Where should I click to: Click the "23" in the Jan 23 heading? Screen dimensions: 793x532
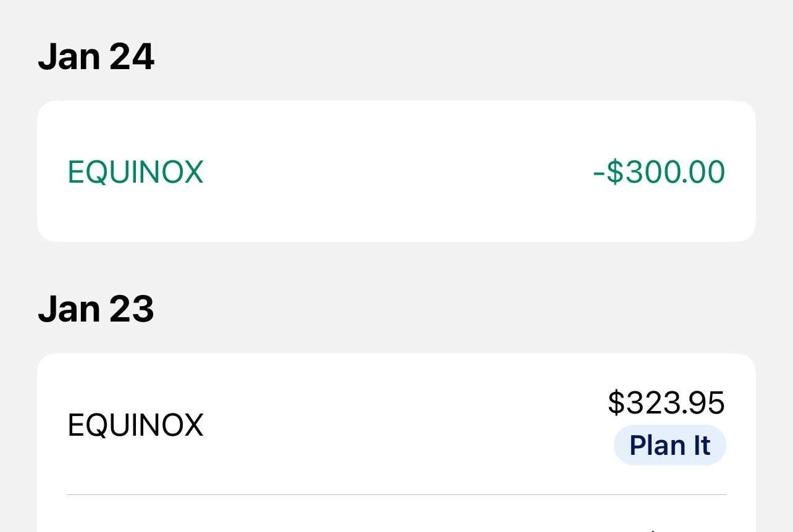(132, 309)
